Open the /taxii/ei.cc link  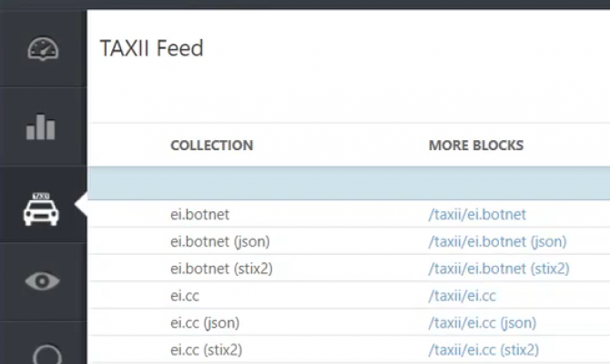tap(463, 296)
